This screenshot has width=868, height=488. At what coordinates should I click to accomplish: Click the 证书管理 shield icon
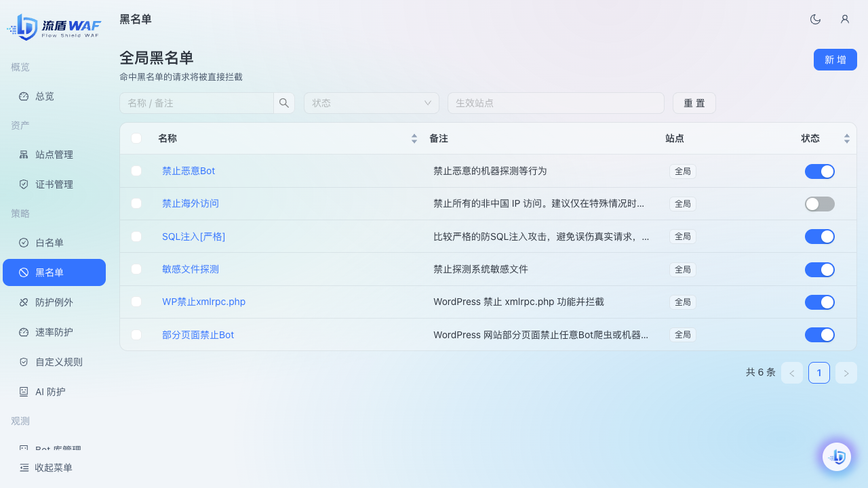(x=24, y=184)
